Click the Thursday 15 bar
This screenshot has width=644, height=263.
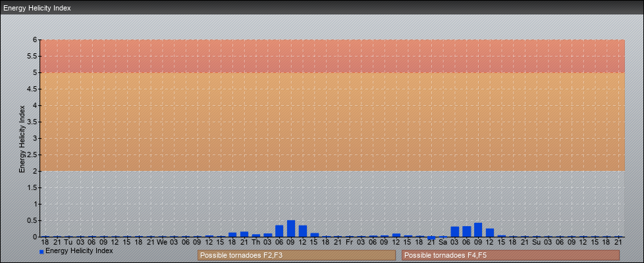315,235
